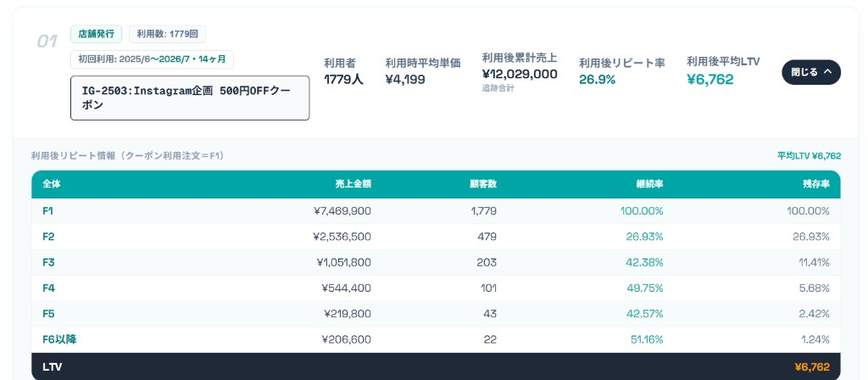Screen dimensions: 868x380
Task: Select the F6以降 row label
Action: click(x=59, y=339)
